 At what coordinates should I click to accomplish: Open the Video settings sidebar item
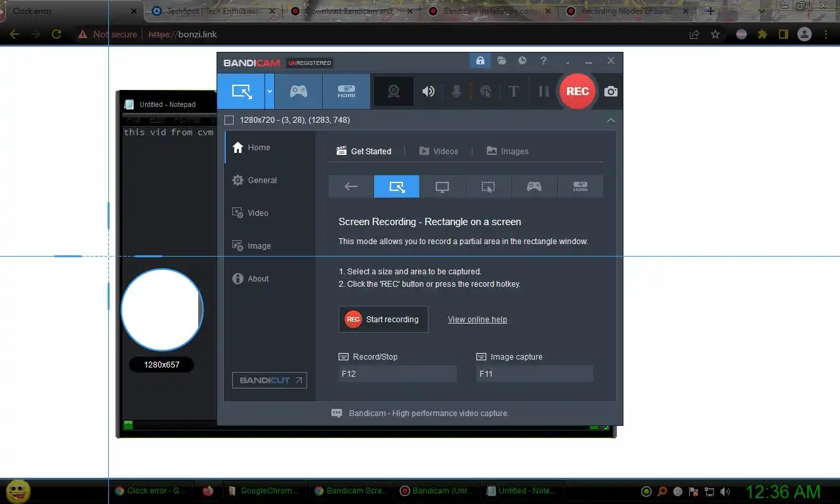(270, 213)
